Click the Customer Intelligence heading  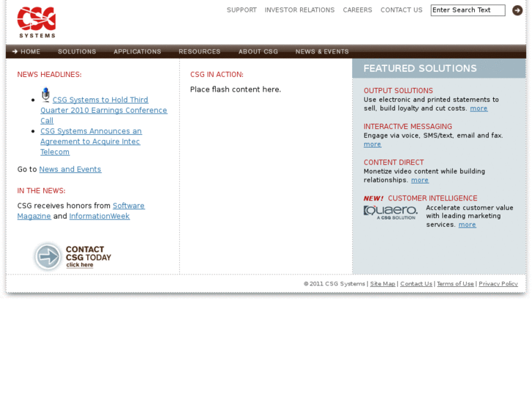pos(432,198)
